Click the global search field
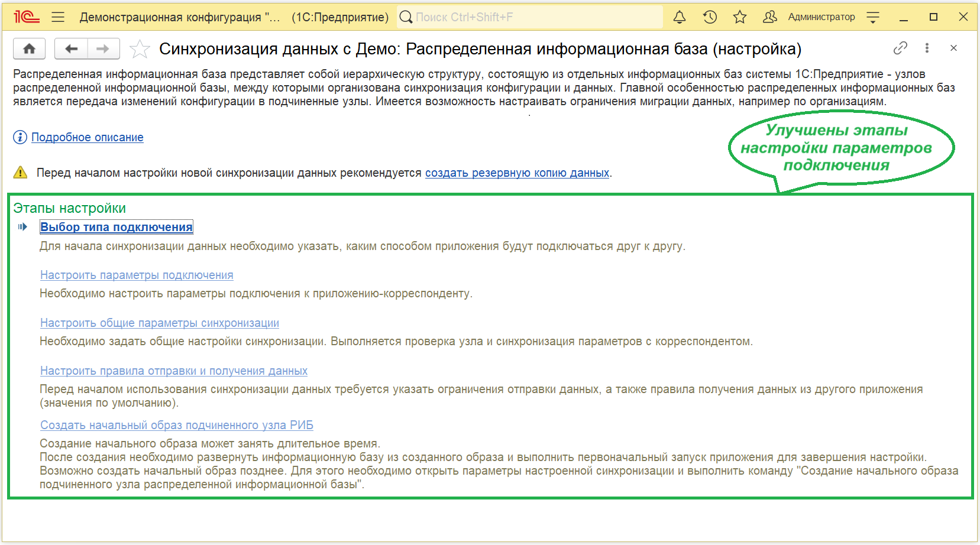This screenshot has height=545, width=980. click(532, 17)
